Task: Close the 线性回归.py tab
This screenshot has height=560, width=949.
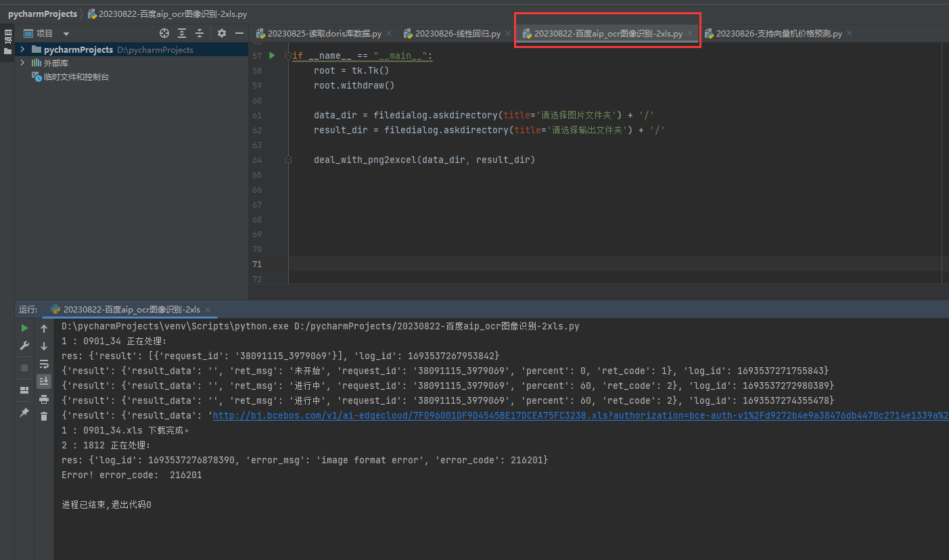Action: click(508, 33)
